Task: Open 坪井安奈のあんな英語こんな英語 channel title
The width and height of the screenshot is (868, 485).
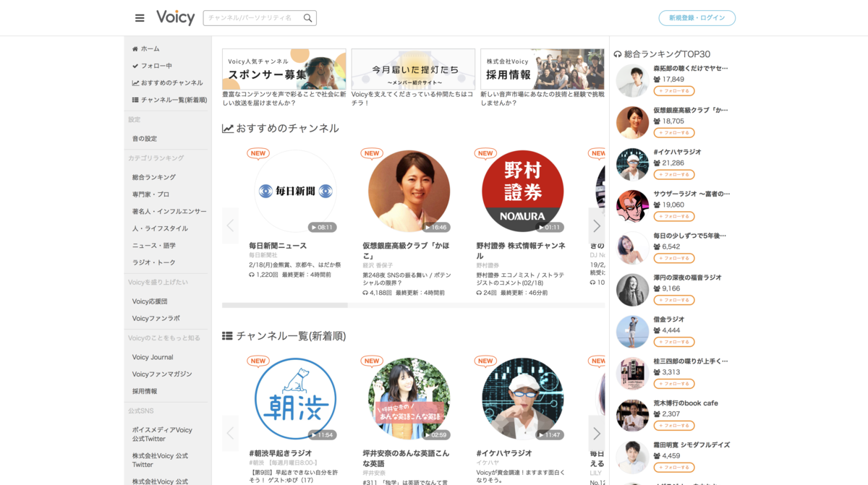Action: pos(406,458)
